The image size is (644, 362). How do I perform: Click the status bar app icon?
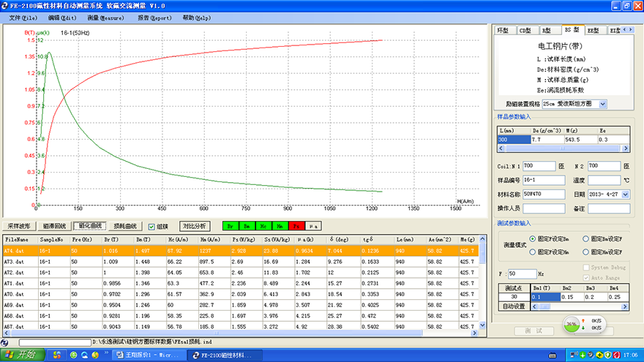tap(4, 342)
